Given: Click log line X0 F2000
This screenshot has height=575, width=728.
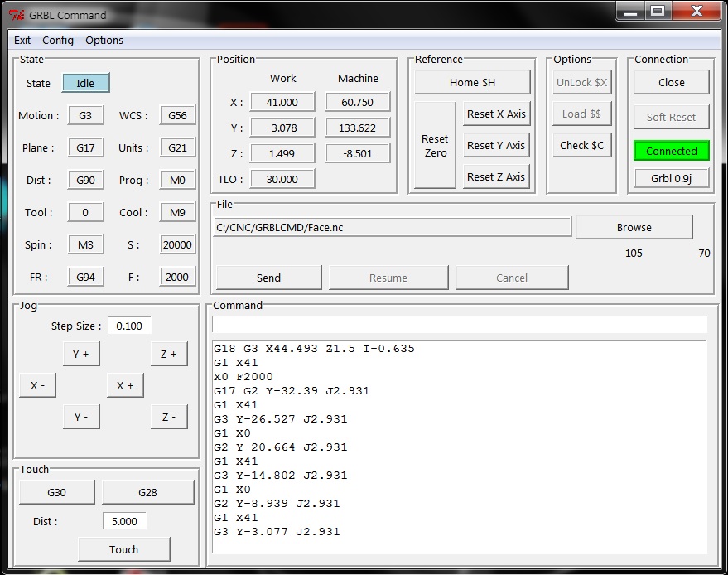Looking at the screenshot, I should pyautogui.click(x=243, y=377).
